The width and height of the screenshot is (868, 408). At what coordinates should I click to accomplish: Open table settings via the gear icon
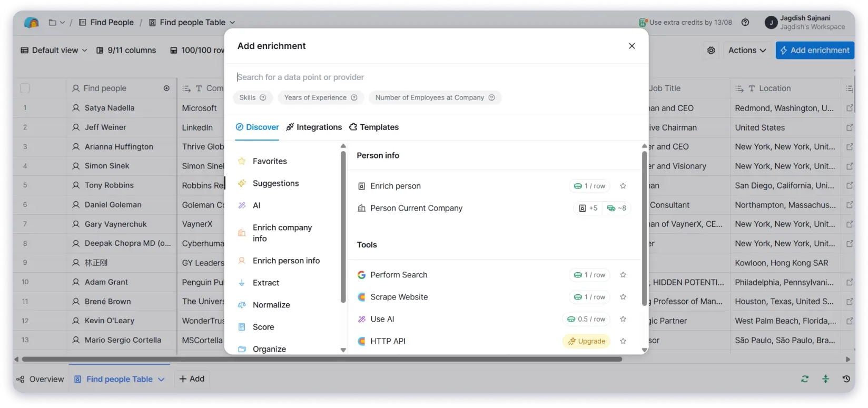click(x=711, y=51)
